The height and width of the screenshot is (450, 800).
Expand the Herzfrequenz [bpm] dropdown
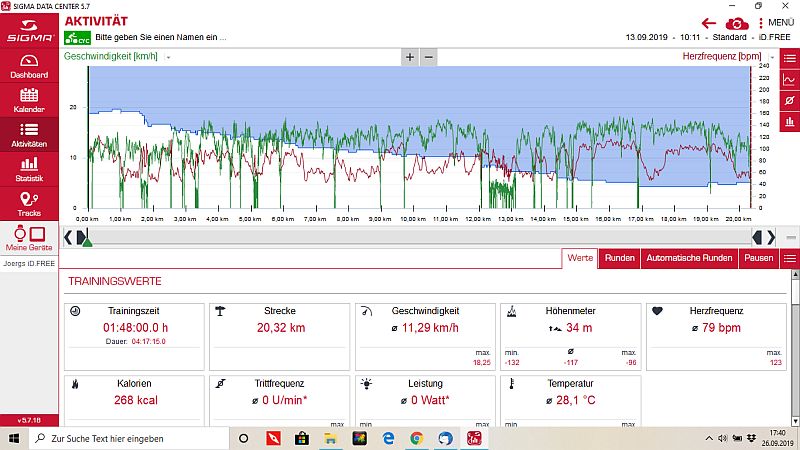coord(772,57)
